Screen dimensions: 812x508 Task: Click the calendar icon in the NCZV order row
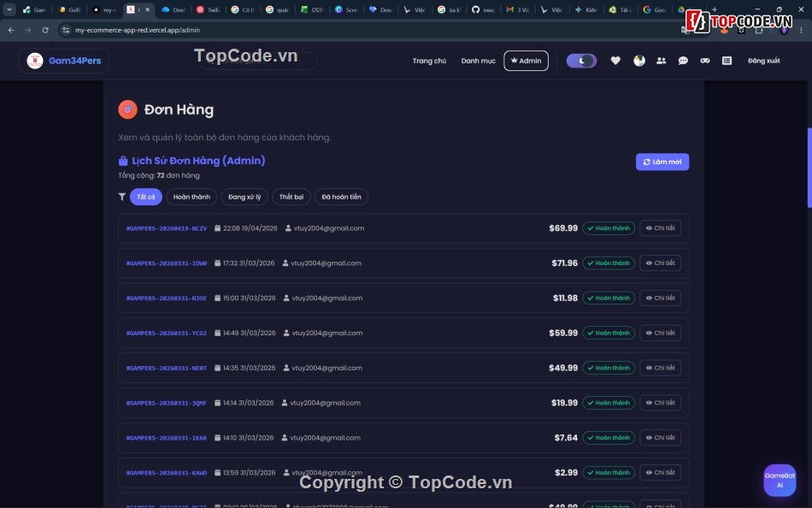tap(217, 228)
